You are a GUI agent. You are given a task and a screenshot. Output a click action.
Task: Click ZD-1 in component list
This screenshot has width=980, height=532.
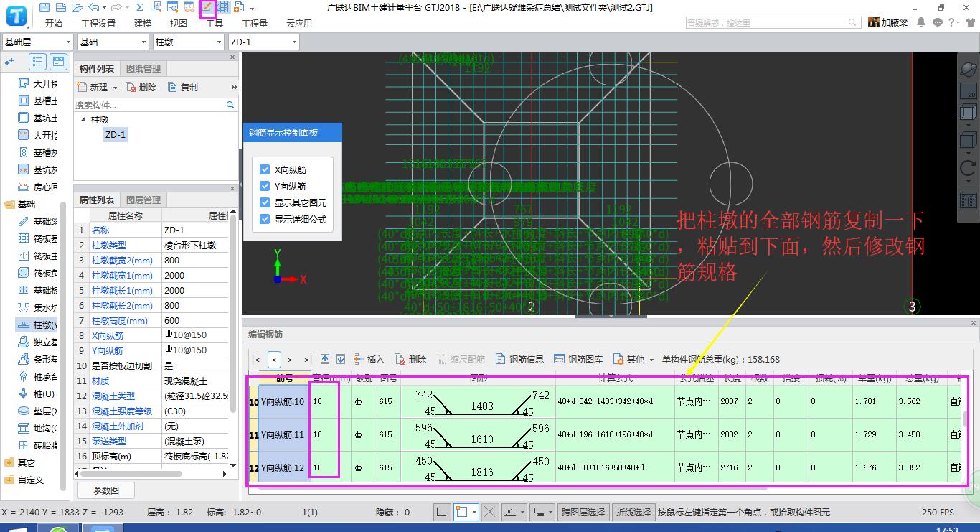115,134
